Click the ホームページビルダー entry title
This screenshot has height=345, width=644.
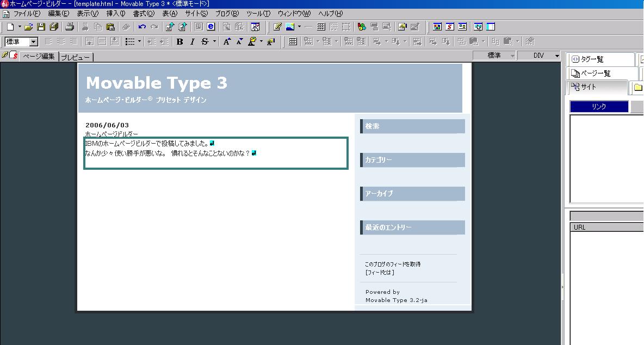click(x=112, y=134)
